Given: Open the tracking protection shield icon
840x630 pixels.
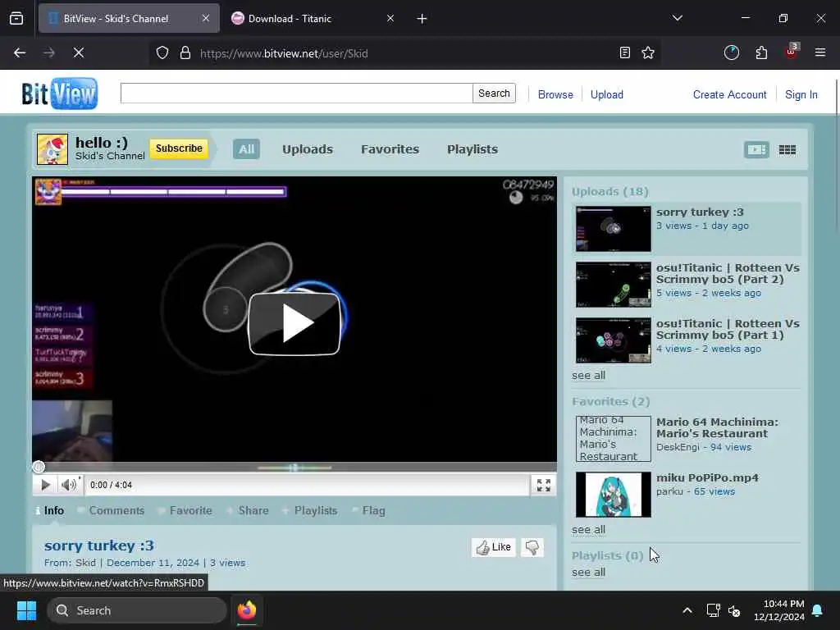Looking at the screenshot, I should [162, 52].
